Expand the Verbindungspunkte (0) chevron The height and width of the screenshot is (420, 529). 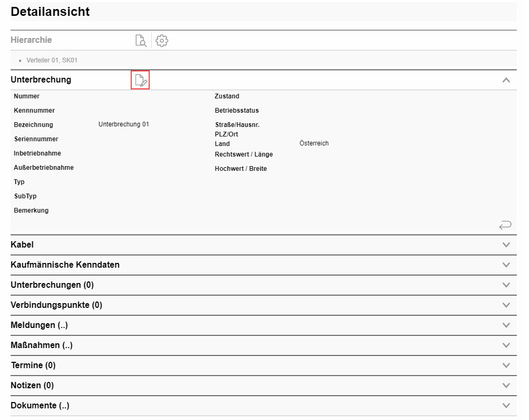[506, 305]
